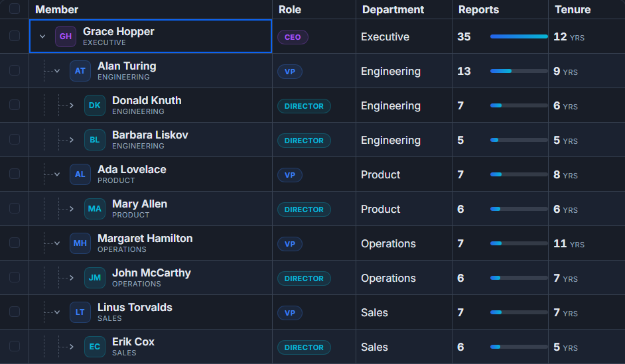
Task: Click John McCarthy's JM avatar icon
Action: click(x=95, y=278)
